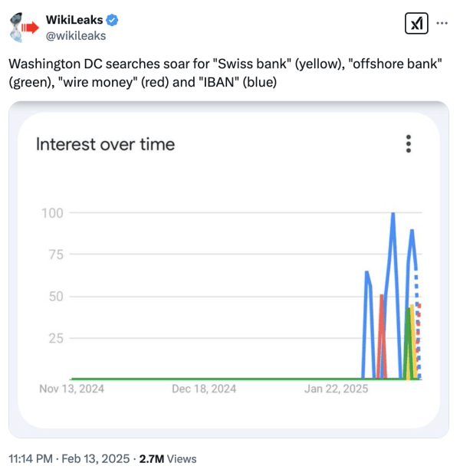Open chart's vertical three-dot options menu

click(409, 143)
